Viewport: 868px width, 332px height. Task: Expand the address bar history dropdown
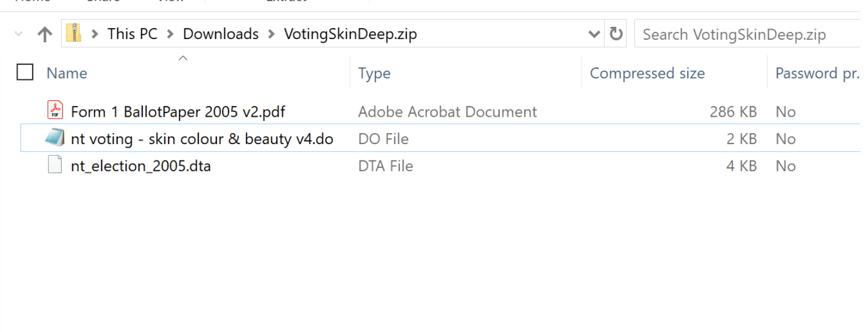tap(594, 34)
